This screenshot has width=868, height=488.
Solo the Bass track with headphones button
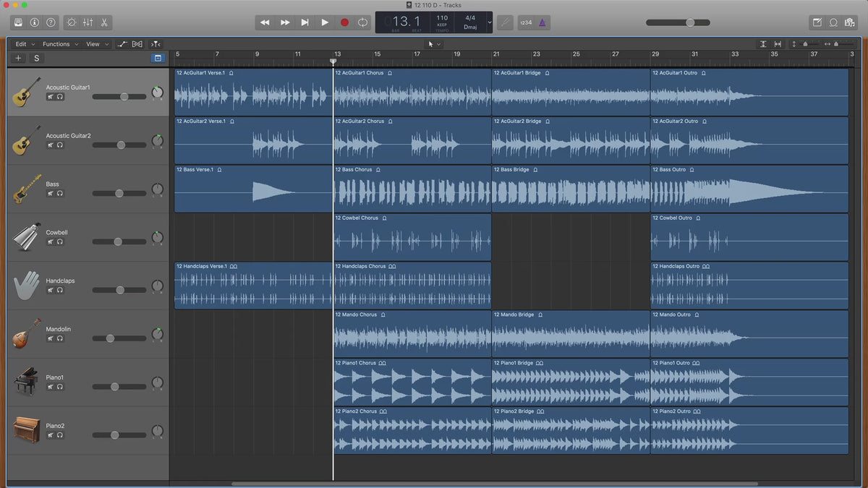pos(60,193)
